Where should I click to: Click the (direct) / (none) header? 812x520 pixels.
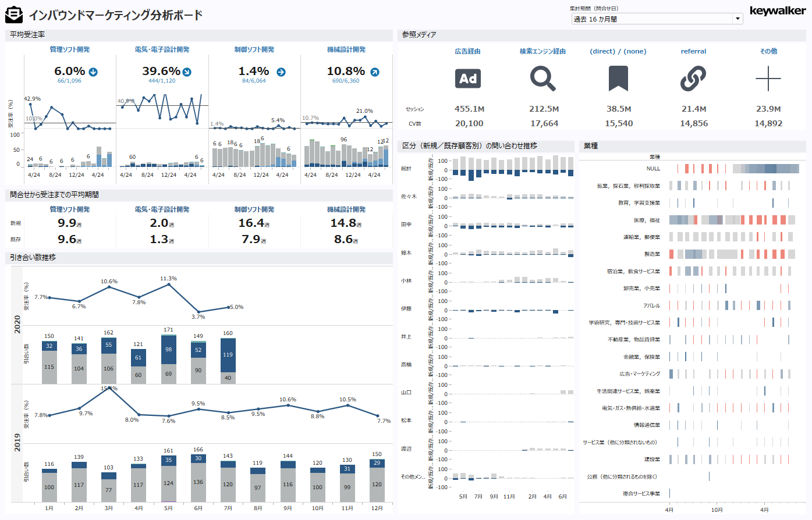pos(618,51)
